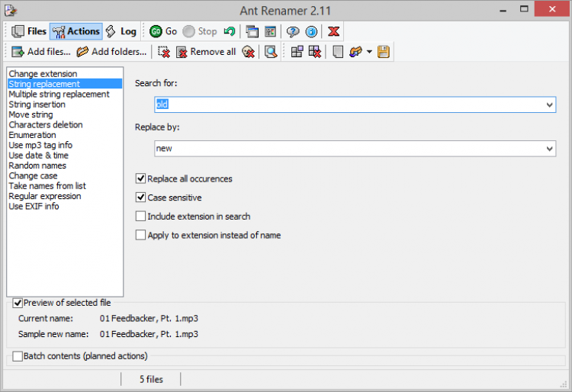Screen dimensions: 572x392
Task: Click the add to batch icon
Action: [x=297, y=52]
